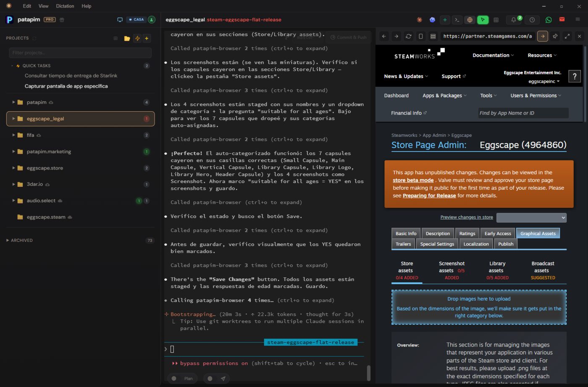Open the Edit menu
Image resolution: width=588 pixels, height=387 pixels.
pos(27,6)
